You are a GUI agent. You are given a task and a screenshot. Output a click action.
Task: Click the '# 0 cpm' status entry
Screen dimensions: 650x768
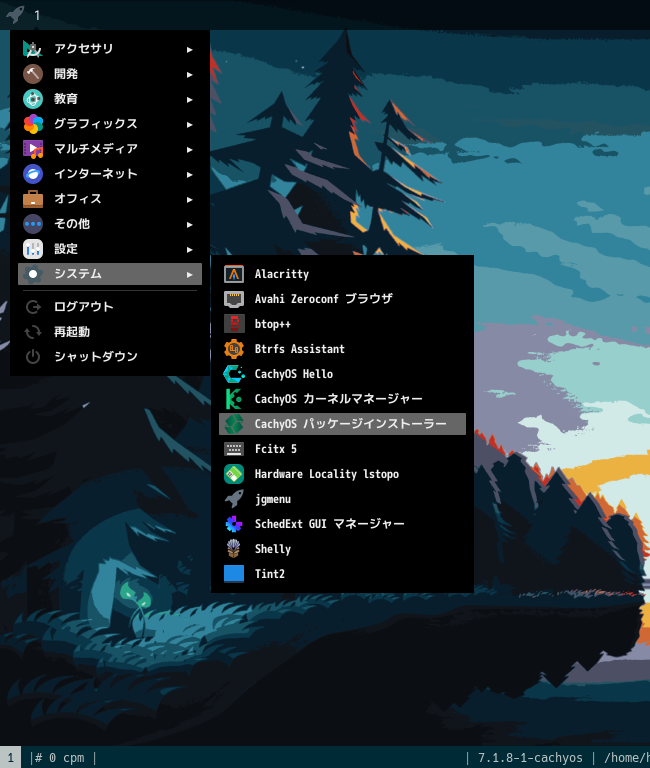click(61, 758)
